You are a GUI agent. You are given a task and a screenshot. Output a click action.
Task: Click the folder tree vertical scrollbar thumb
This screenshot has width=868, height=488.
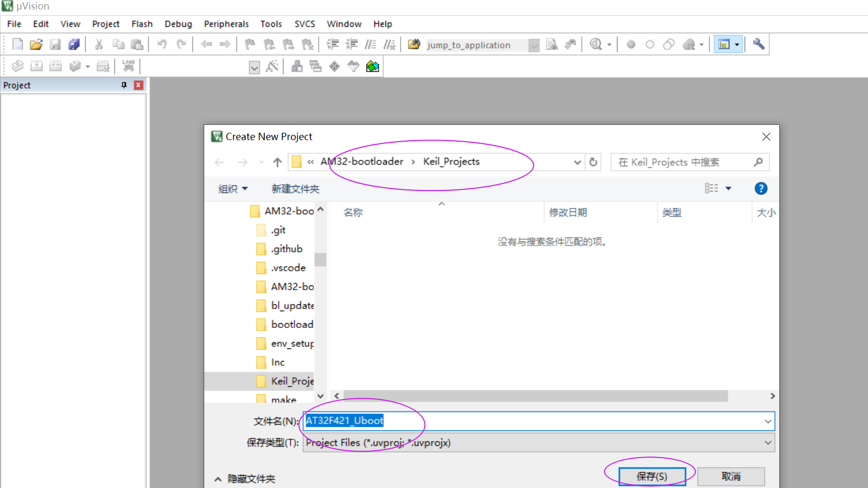click(320, 260)
